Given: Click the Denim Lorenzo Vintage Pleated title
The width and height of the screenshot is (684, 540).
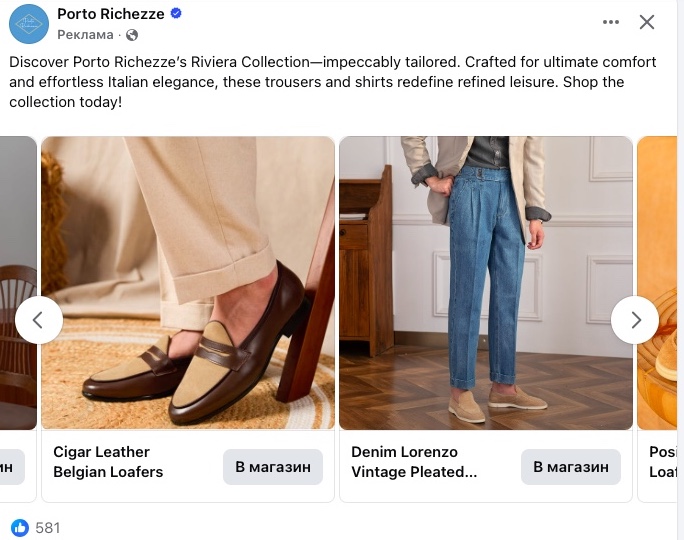Looking at the screenshot, I should [414, 462].
